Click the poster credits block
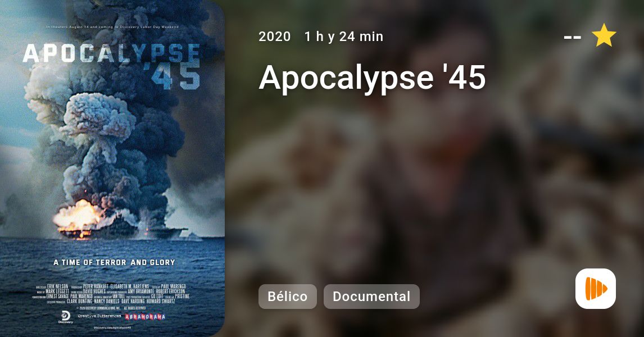The image size is (644, 337). click(x=112, y=294)
